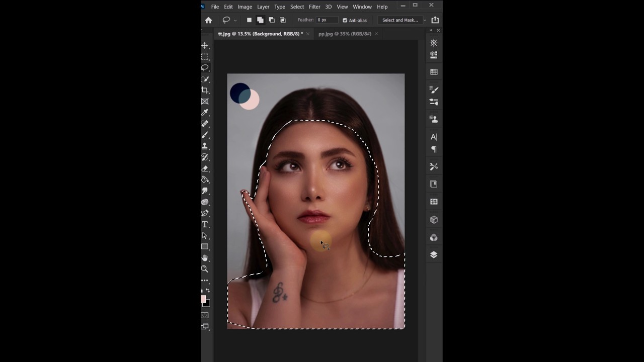Open the Layers panel icon
Screen dimensions: 644x362
tap(434, 255)
